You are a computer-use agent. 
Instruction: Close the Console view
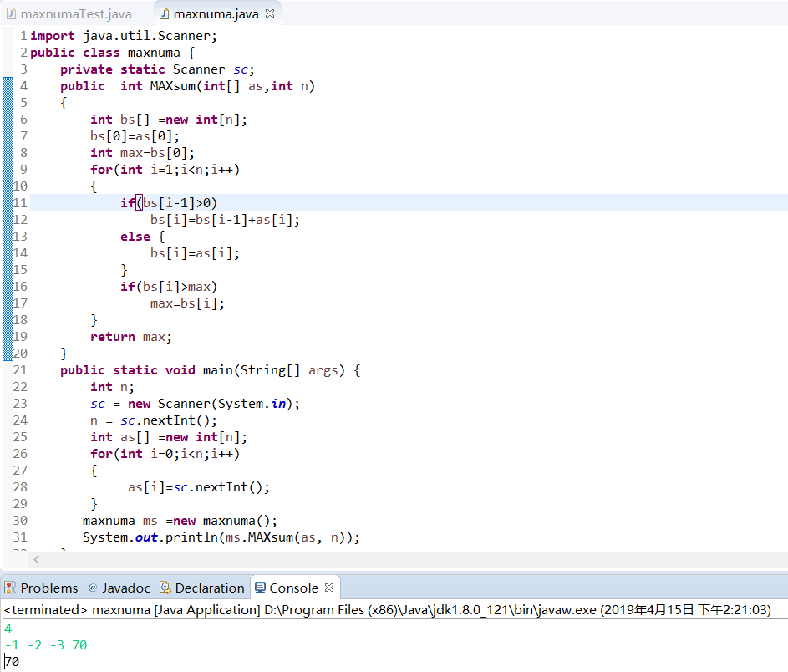pos(329,588)
